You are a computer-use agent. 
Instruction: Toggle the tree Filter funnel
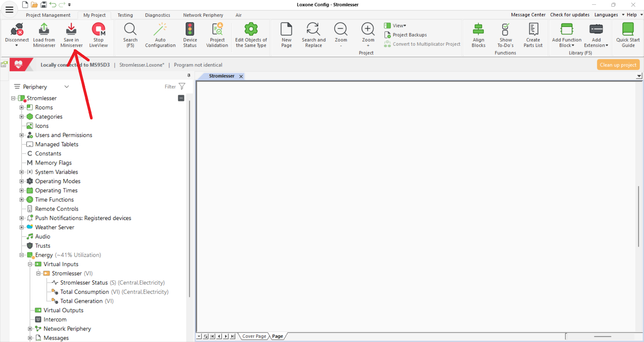[x=182, y=87]
